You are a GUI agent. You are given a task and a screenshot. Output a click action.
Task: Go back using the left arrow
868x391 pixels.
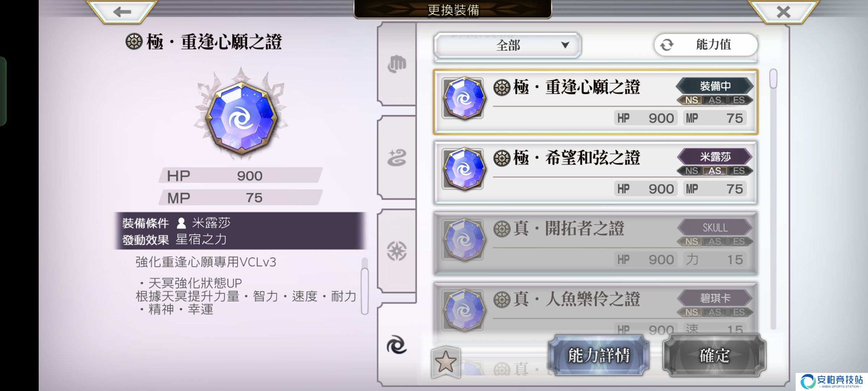[x=122, y=12]
